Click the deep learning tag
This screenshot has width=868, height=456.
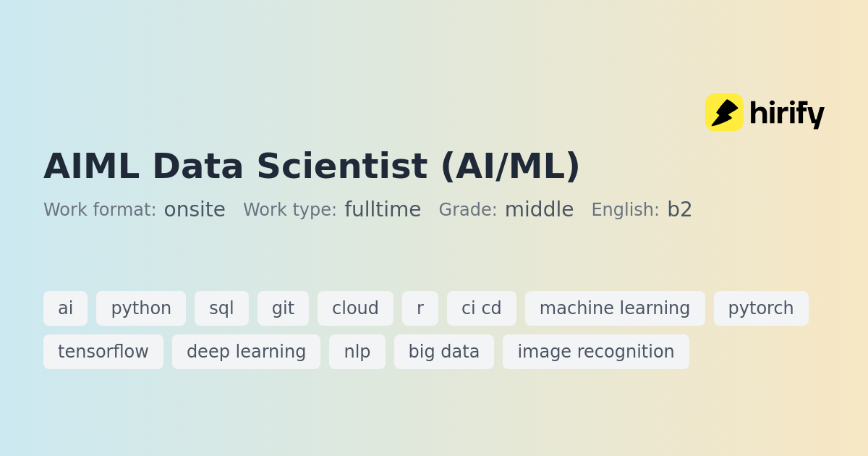point(246,352)
